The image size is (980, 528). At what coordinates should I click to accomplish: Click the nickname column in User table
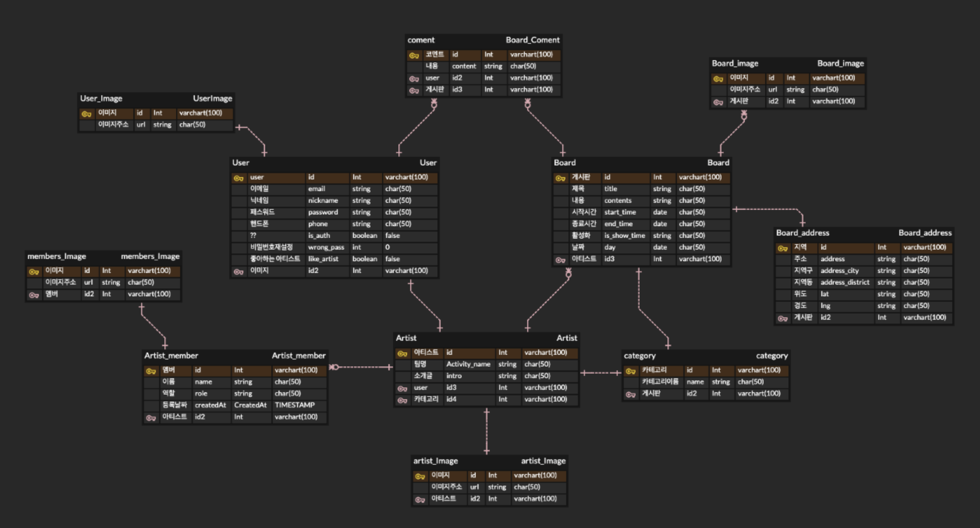323,200
